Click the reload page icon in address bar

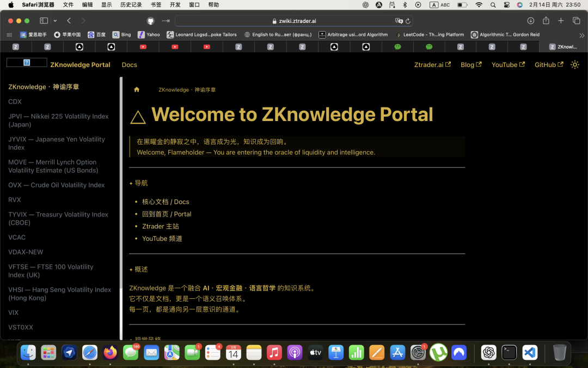pos(408,21)
